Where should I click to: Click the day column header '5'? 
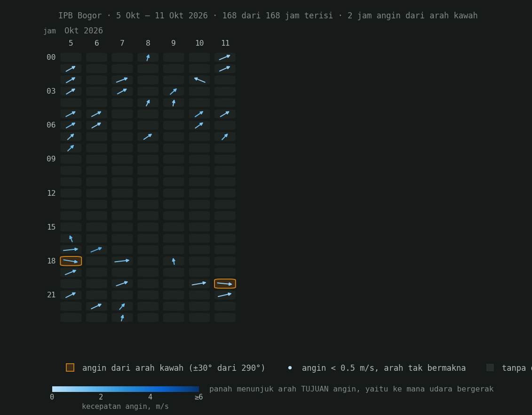[x=71, y=43]
